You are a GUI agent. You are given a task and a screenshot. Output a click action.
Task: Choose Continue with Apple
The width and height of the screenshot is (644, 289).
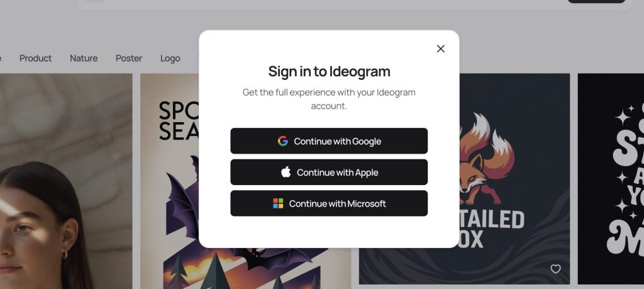[x=329, y=173]
